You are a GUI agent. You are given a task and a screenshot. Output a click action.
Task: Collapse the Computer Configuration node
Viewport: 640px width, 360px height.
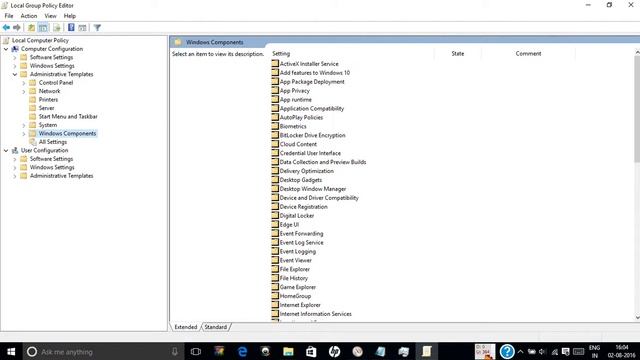coord(6,49)
